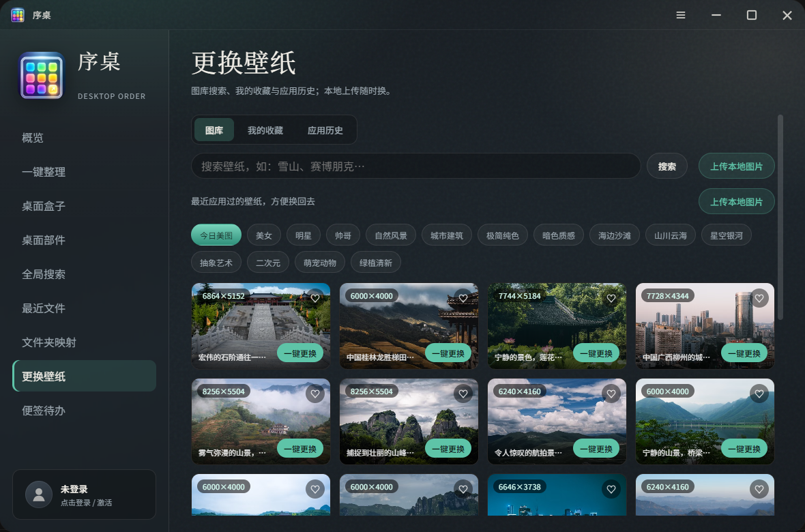
Task: Select the 抽象艺术 category chip
Action: click(216, 263)
